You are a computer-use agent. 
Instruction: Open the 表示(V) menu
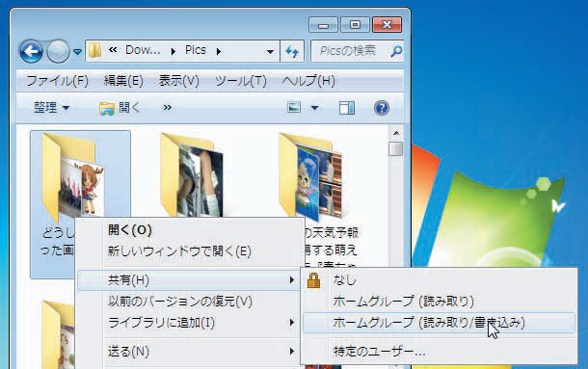click(x=178, y=81)
